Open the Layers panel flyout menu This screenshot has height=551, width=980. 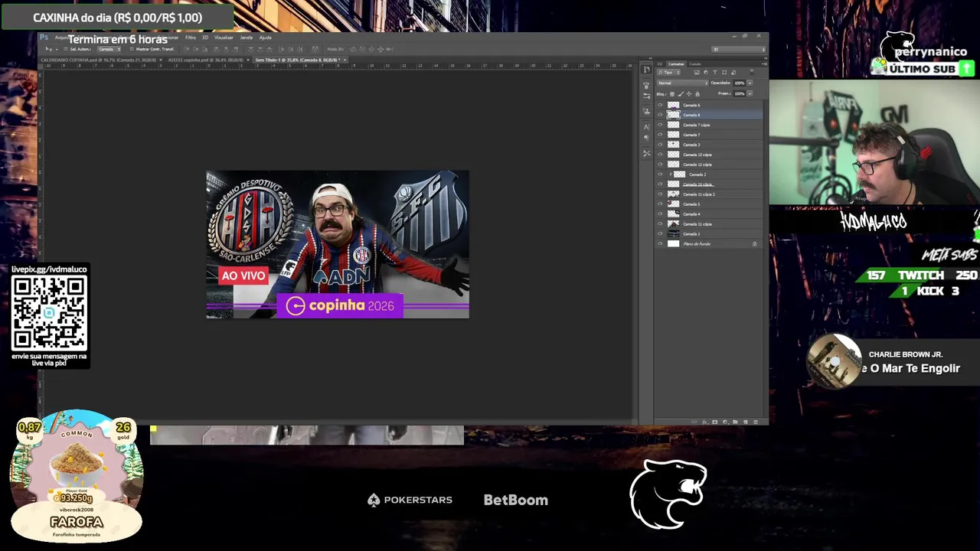763,64
